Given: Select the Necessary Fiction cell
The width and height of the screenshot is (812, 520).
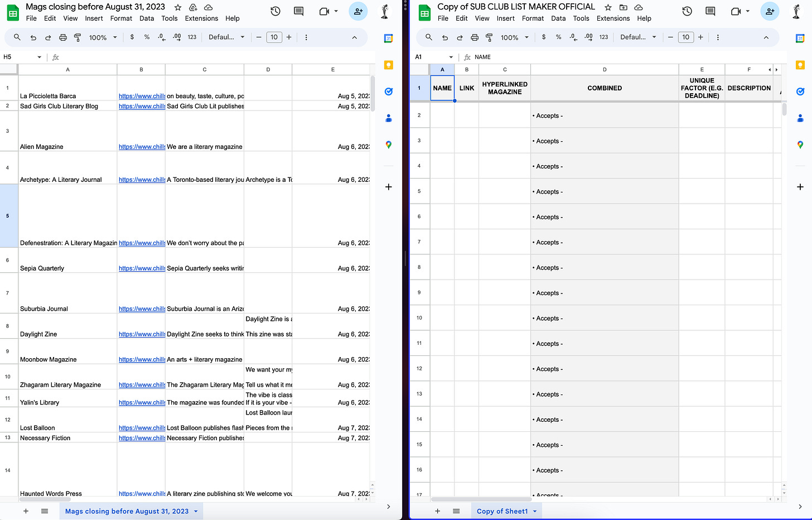Looking at the screenshot, I should [68, 438].
